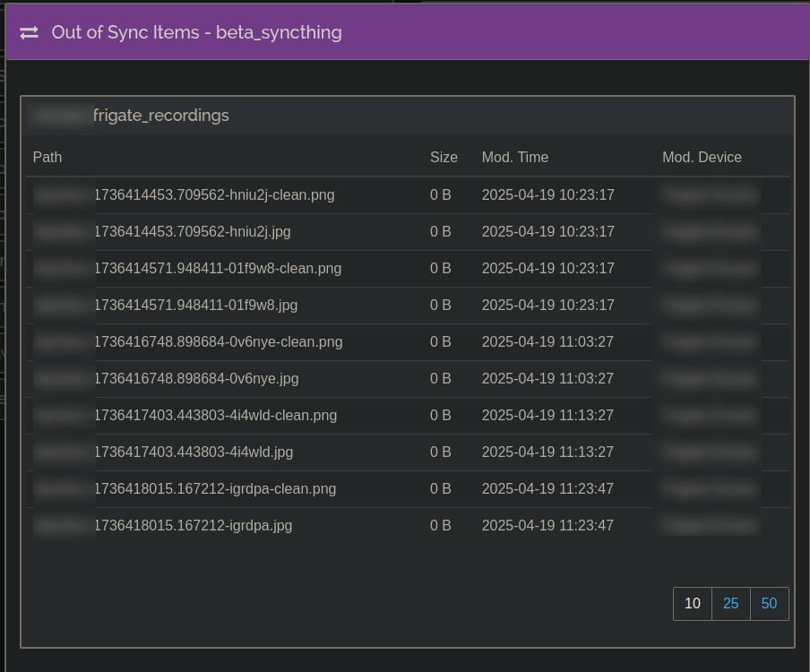Click mod time of hniu2j-clean.png row
Viewport: 810px width, 672px height.
pyautogui.click(x=548, y=194)
